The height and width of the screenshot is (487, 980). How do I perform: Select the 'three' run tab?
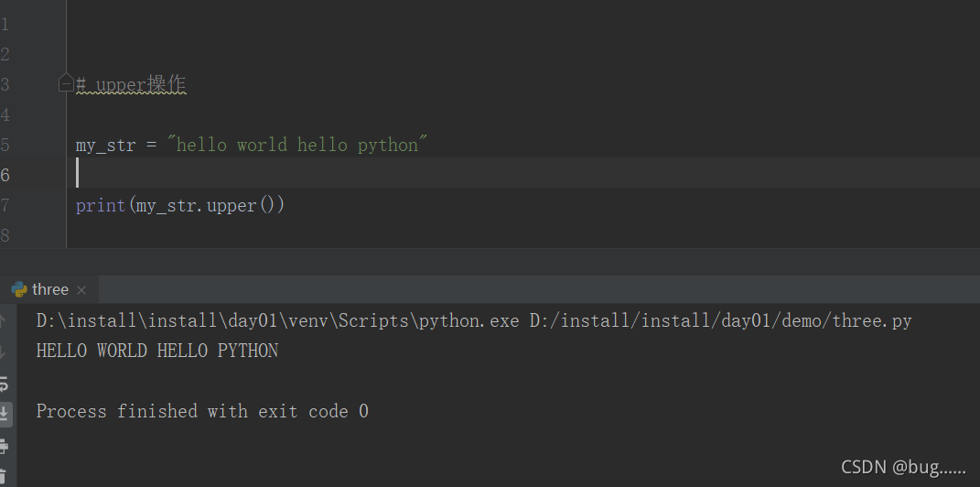tap(50, 289)
